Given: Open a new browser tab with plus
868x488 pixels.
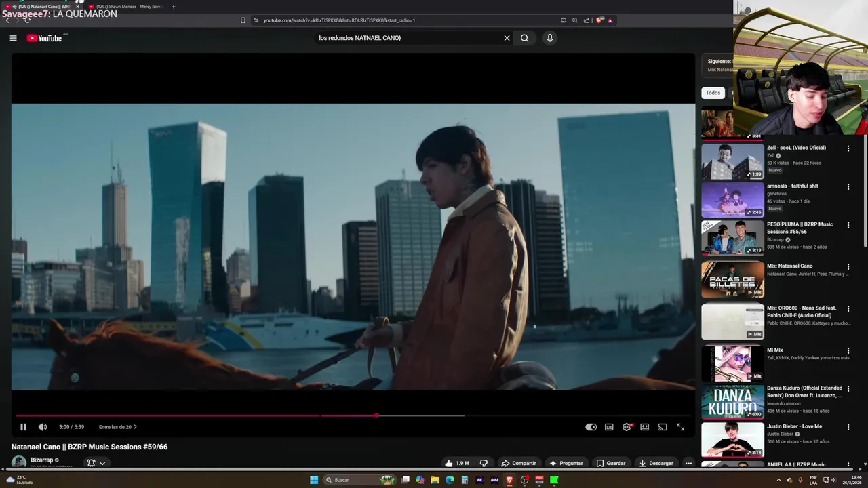Looking at the screenshot, I should click(173, 6).
